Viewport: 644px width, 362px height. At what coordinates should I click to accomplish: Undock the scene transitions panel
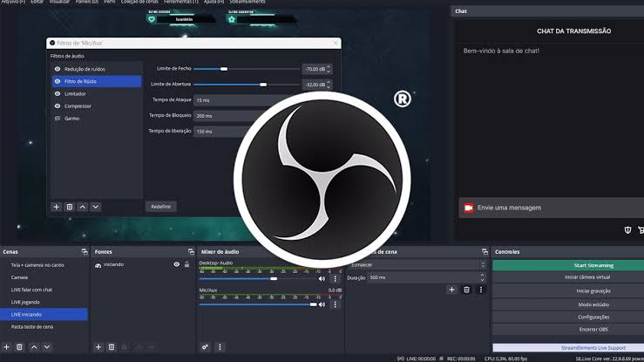click(485, 251)
